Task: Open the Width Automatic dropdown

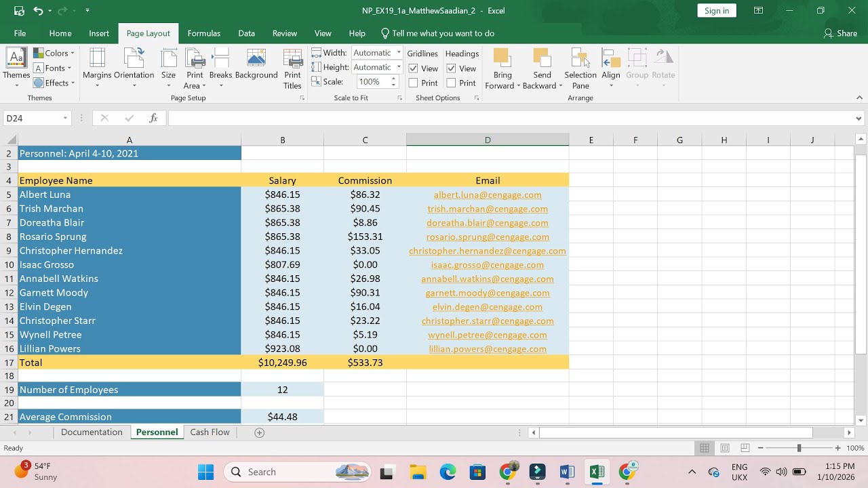Action: pos(399,53)
